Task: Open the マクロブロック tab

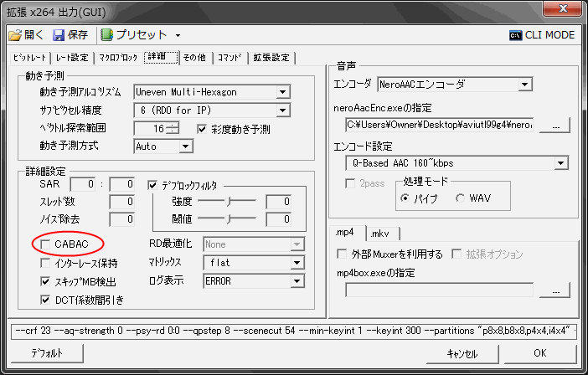Action: click(118, 58)
